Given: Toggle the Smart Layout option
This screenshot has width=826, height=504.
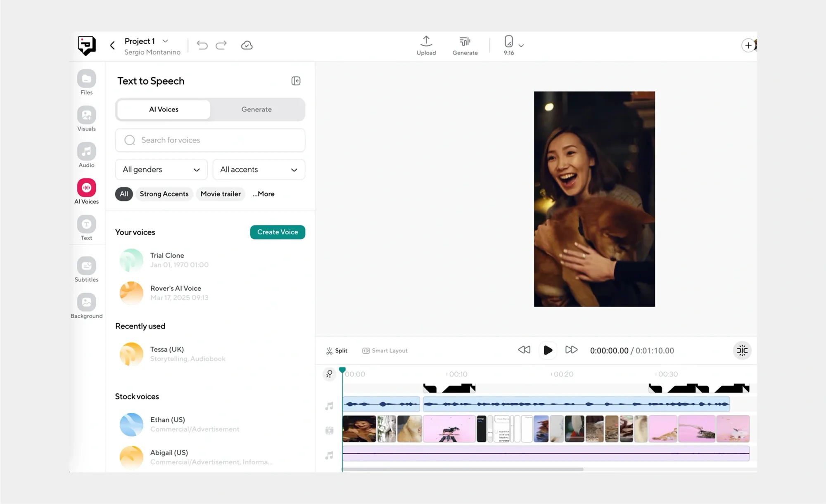Looking at the screenshot, I should click(385, 350).
